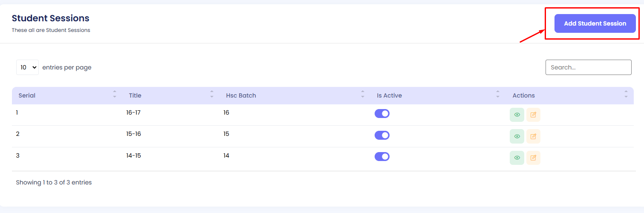Select the Hsc Batch 14 cell
Image resolution: width=644 pixels, height=213 pixels.
click(226, 155)
